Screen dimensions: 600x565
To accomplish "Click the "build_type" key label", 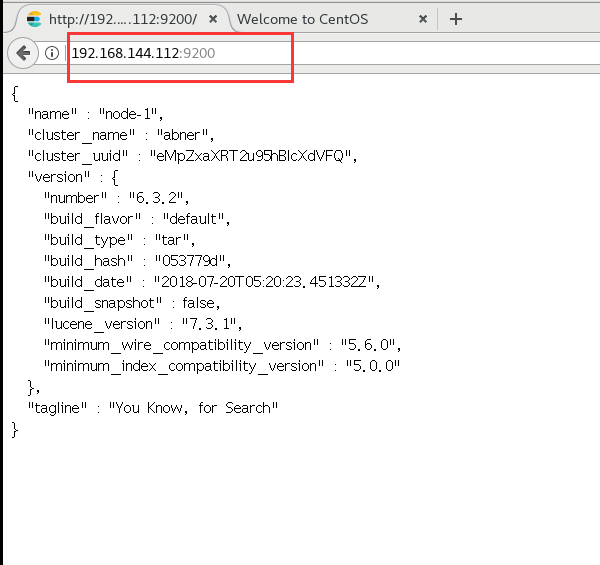I will (88, 240).
